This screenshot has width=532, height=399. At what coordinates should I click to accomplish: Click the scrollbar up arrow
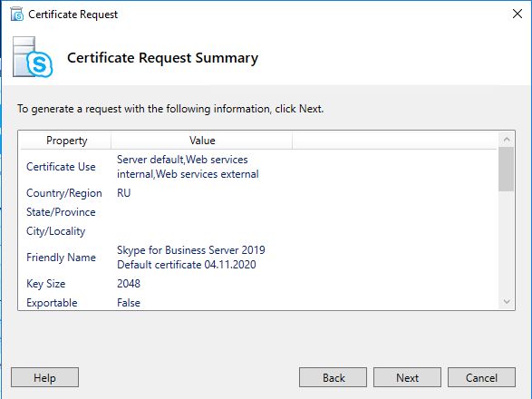[507, 140]
